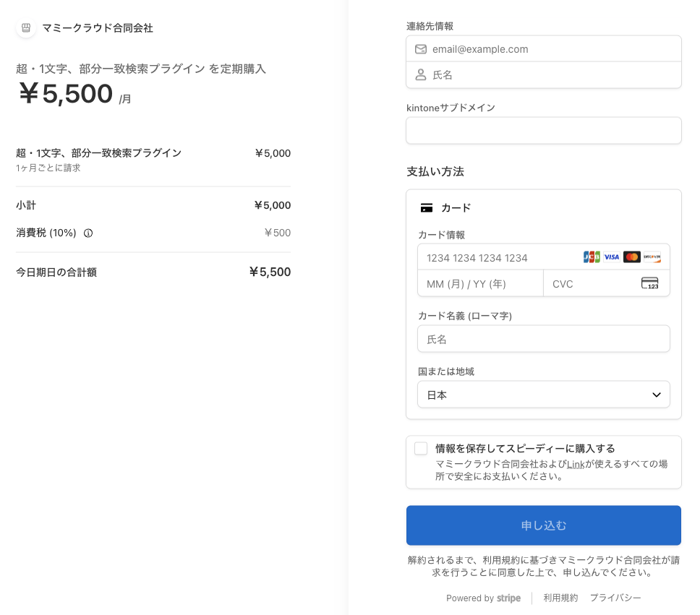This screenshot has height=615, width=700.
Task: Enable the save info for speedy checkout checkbox
Action: tap(421, 449)
